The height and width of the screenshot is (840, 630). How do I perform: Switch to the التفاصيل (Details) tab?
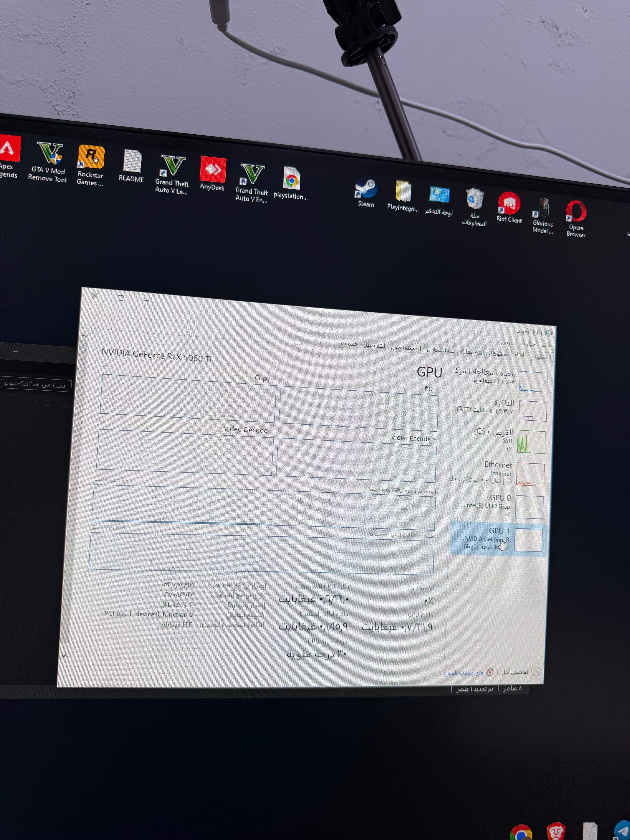coord(374,345)
